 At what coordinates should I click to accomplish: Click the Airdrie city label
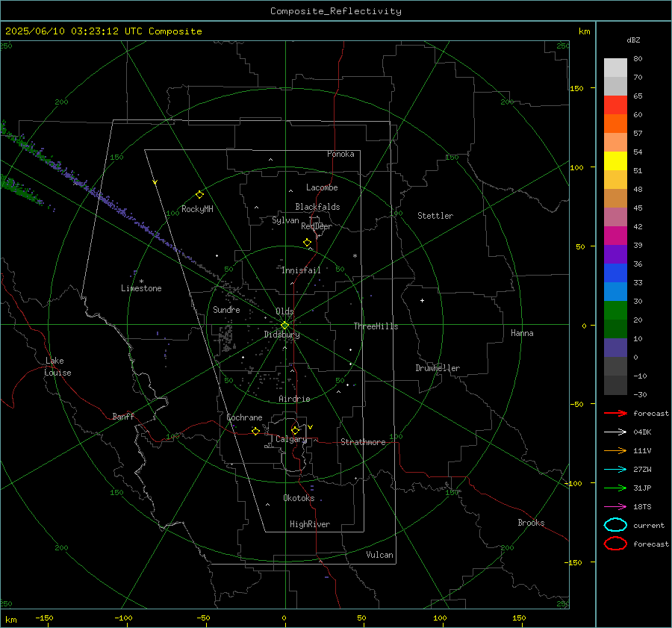click(294, 399)
